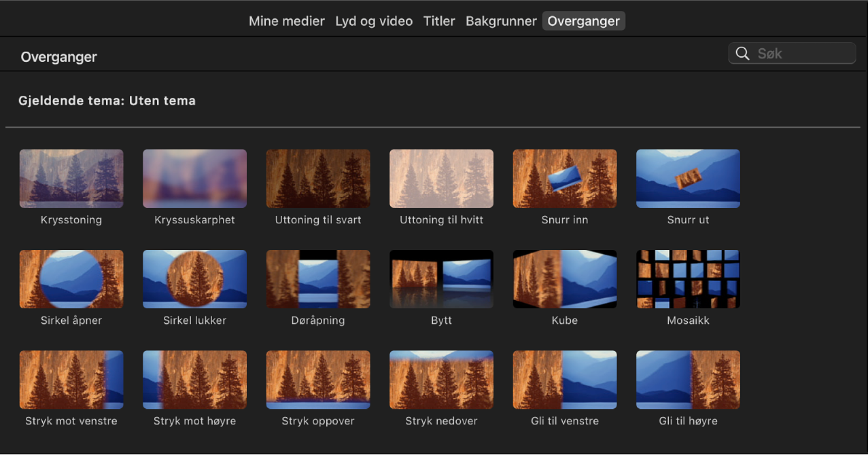Switch to Lyd og video tab
This screenshot has width=868, height=455.
(x=374, y=21)
